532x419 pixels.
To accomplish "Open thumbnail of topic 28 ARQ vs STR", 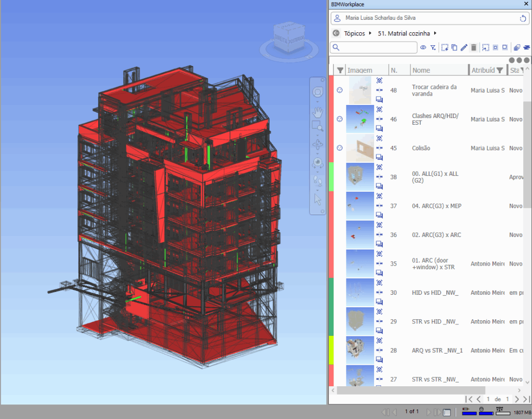I will pyautogui.click(x=360, y=350).
